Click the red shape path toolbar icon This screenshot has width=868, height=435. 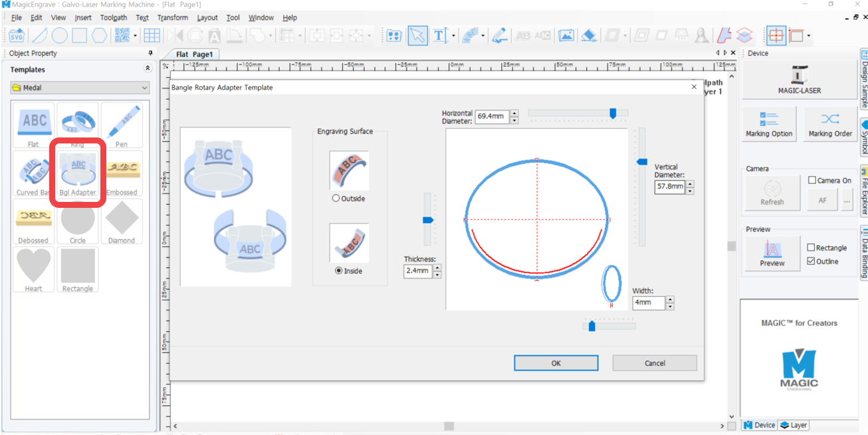[x=725, y=35]
